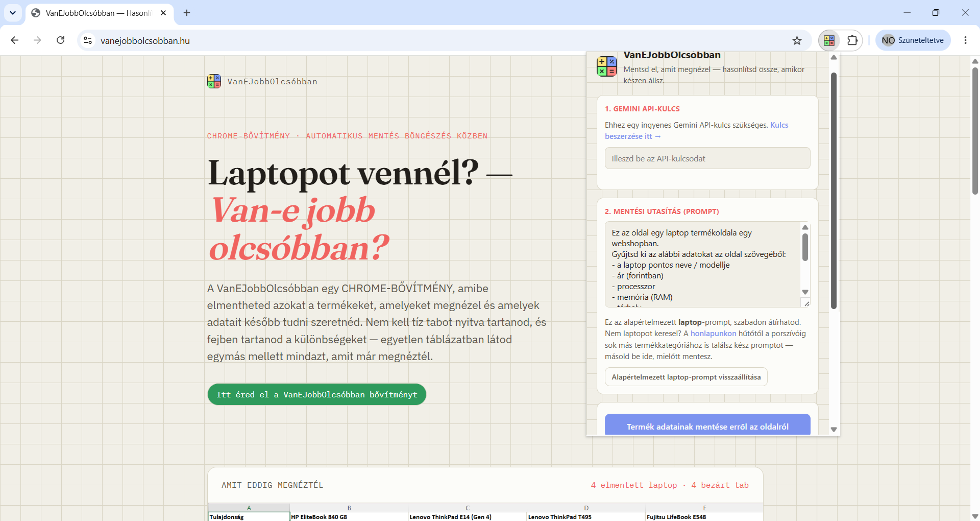Open the Chrome three-dot menu
This screenshot has height=521, width=980.
pyautogui.click(x=965, y=40)
